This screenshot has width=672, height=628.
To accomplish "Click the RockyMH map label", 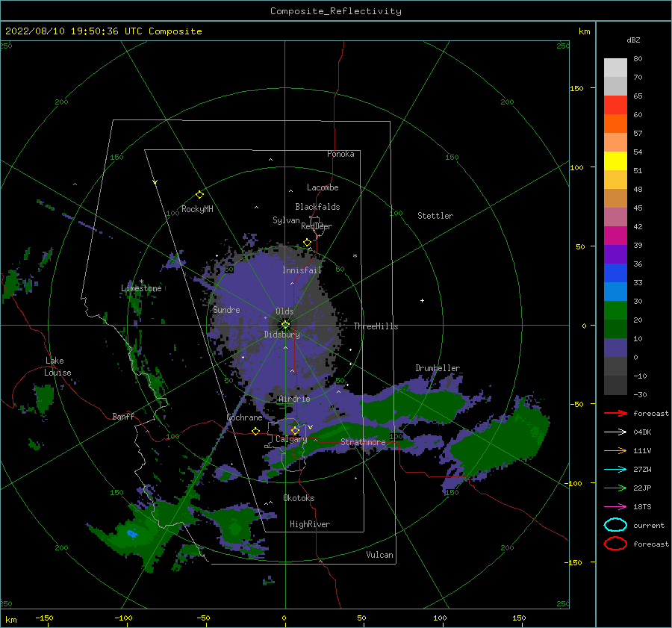I will [x=197, y=209].
